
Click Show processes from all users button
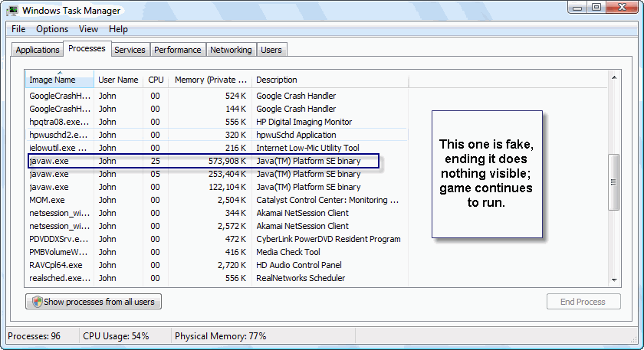94,302
